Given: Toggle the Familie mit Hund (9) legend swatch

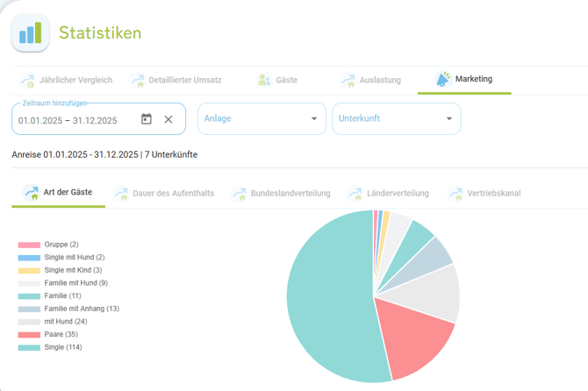Looking at the screenshot, I should [x=29, y=283].
